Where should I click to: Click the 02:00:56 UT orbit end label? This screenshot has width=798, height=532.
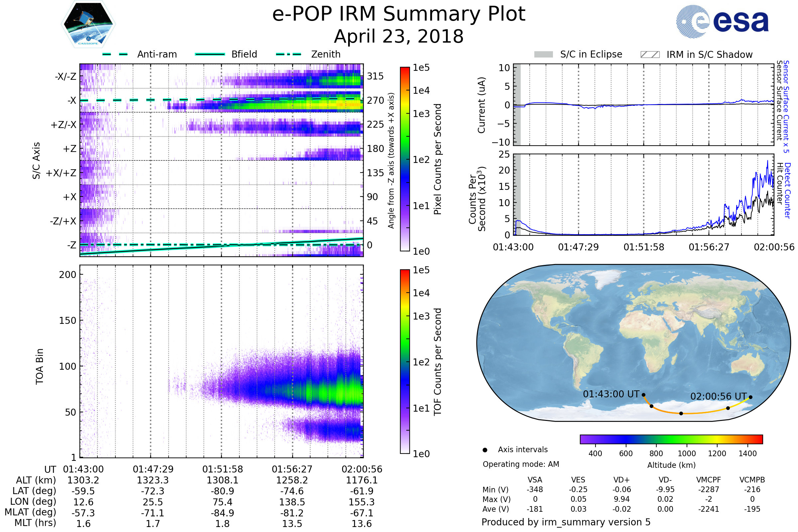(x=718, y=396)
